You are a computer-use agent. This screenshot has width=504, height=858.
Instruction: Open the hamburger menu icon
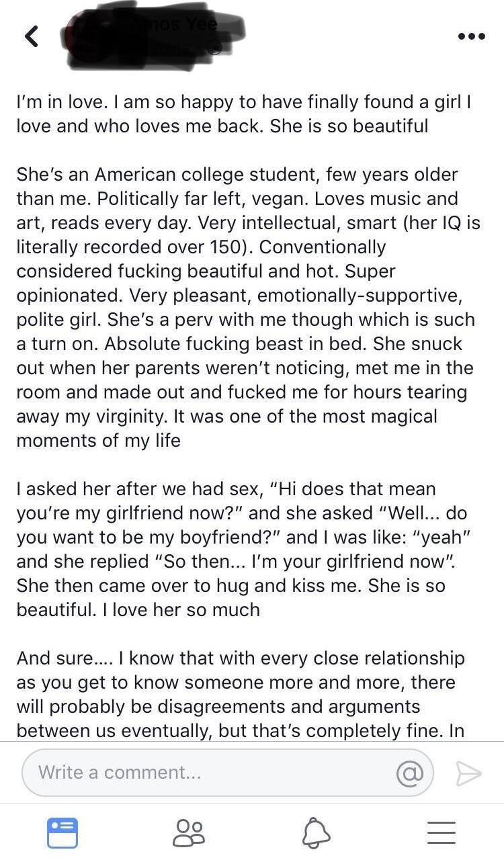(441, 832)
